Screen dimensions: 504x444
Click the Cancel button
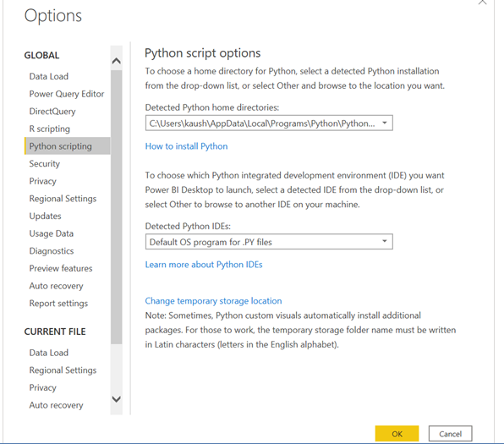451,434
